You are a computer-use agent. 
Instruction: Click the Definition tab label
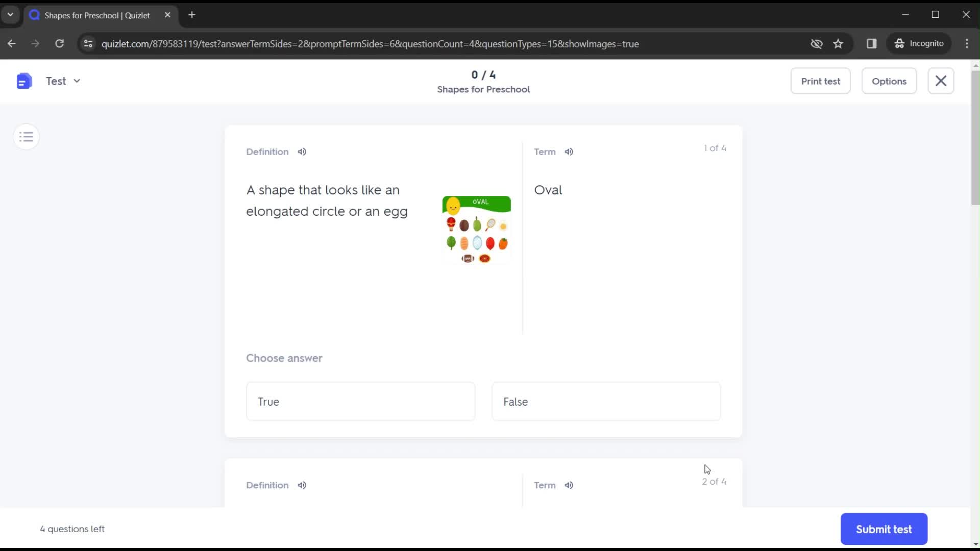[x=267, y=152]
